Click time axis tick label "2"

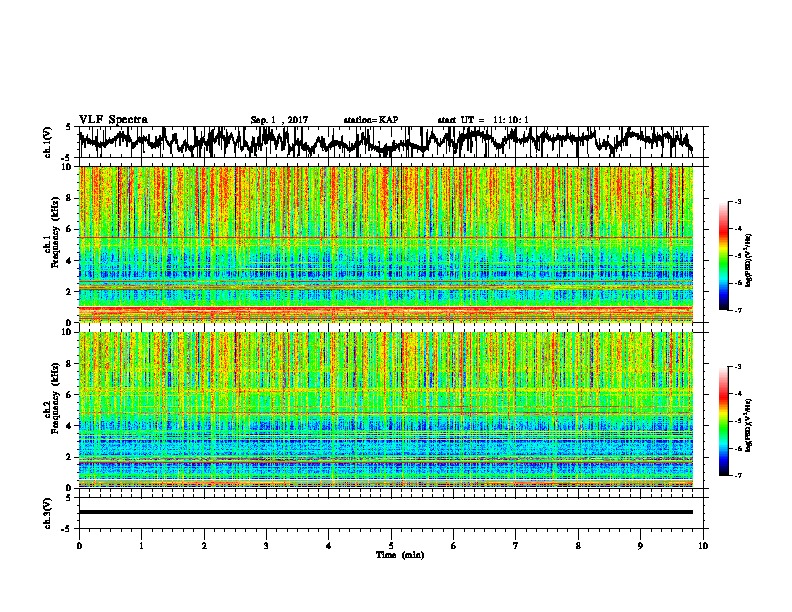[204, 546]
